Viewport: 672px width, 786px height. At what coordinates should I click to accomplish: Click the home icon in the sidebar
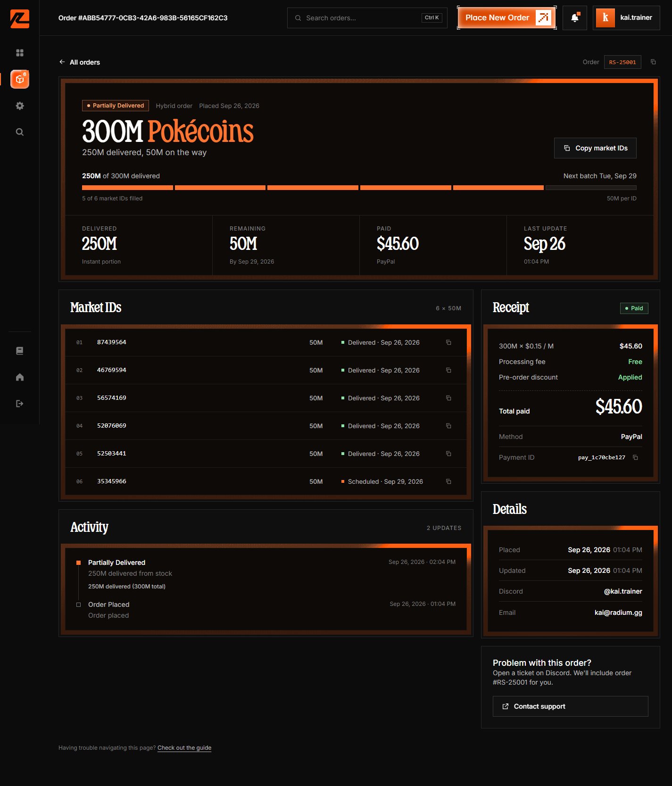pos(20,377)
